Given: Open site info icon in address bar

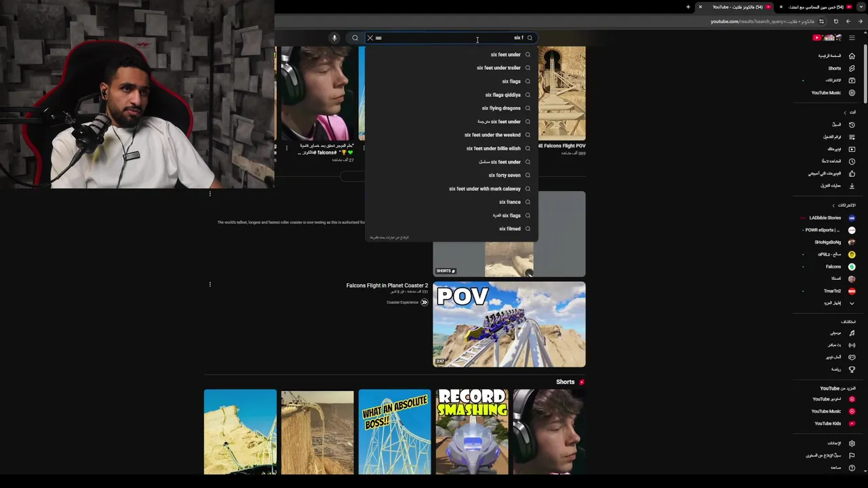Looking at the screenshot, I should [x=821, y=22].
